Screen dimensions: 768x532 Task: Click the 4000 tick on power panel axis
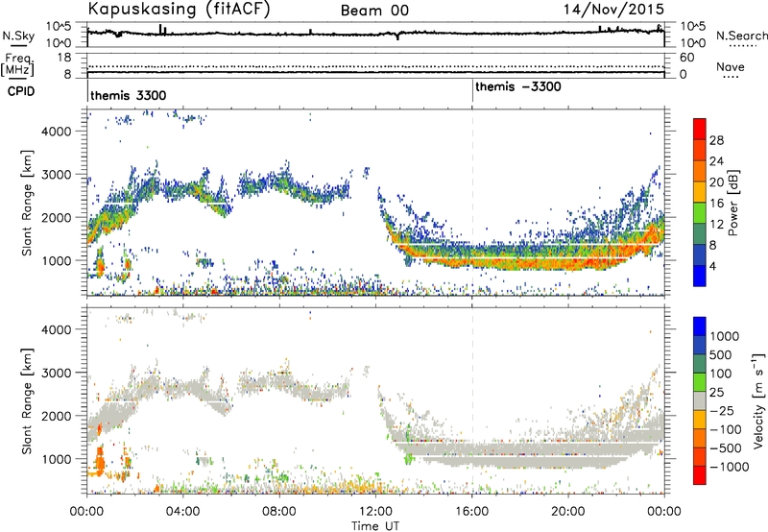click(57, 132)
